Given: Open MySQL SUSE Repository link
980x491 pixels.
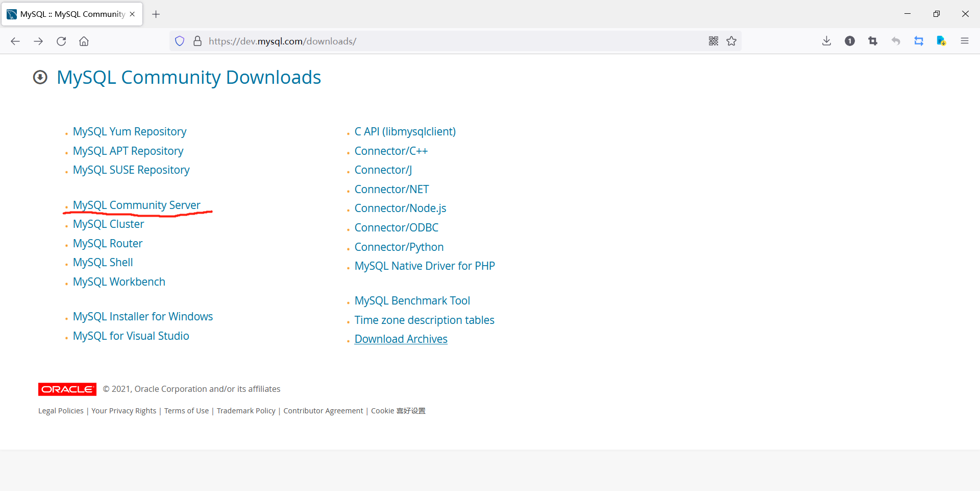Looking at the screenshot, I should pos(131,170).
